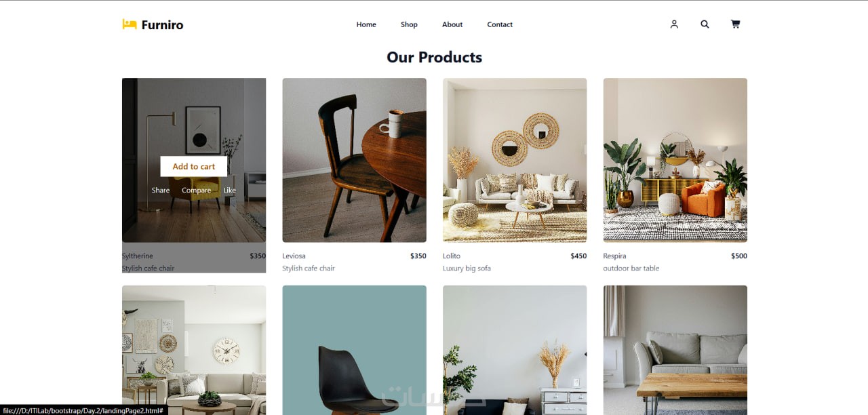
Task: Navigate to the About page
Action: point(452,24)
